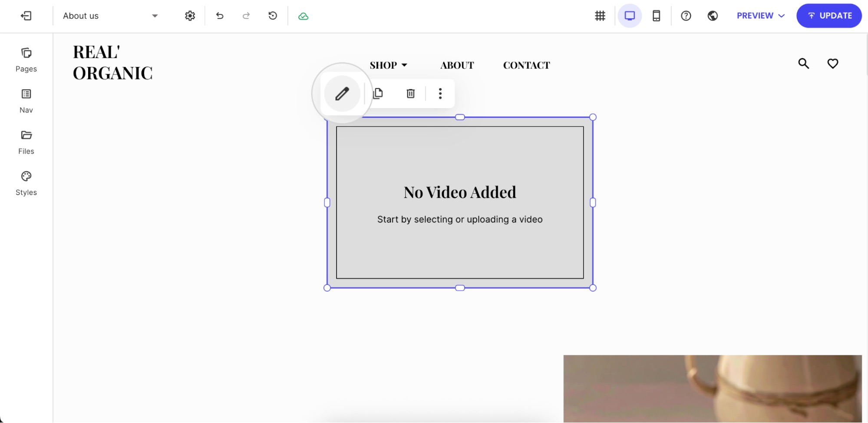868x423 pixels.
Task: Switch to desktop view
Action: [x=630, y=16]
